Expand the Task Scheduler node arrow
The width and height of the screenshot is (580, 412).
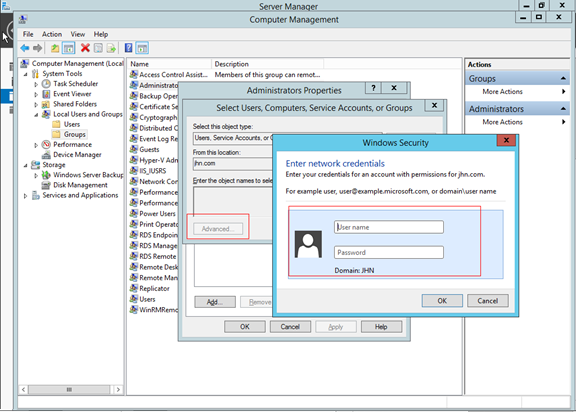click(x=36, y=84)
